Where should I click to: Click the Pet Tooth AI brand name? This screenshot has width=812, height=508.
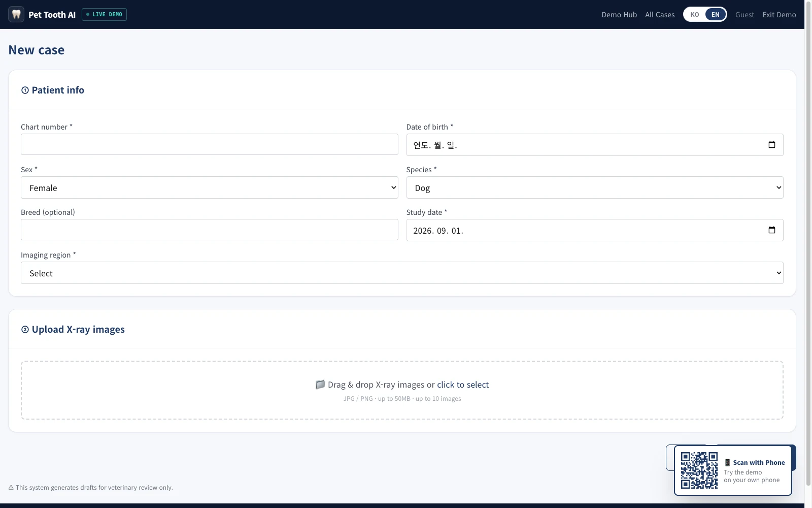click(52, 15)
